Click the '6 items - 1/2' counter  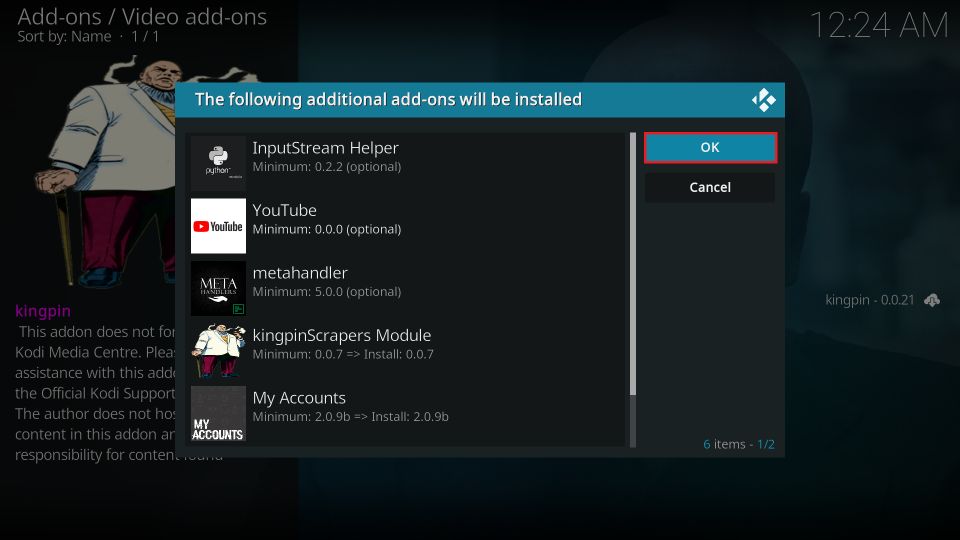pos(738,444)
